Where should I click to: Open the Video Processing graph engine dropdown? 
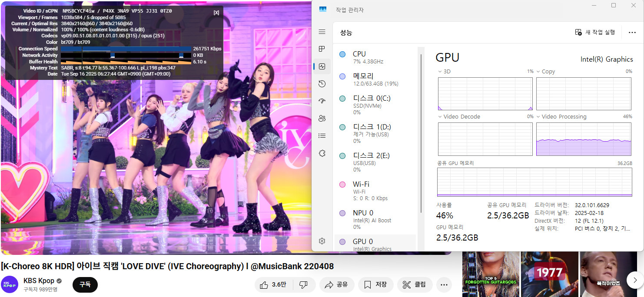pos(561,117)
